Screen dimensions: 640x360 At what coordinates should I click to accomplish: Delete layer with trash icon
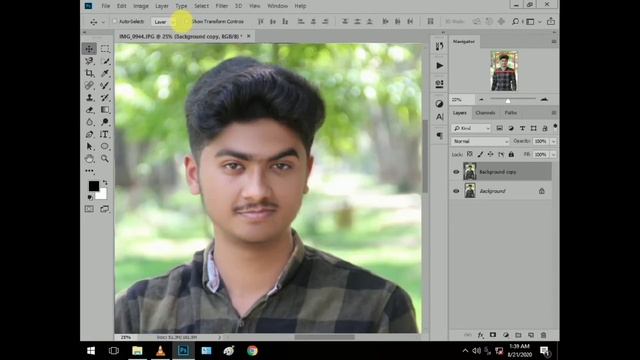click(x=543, y=335)
